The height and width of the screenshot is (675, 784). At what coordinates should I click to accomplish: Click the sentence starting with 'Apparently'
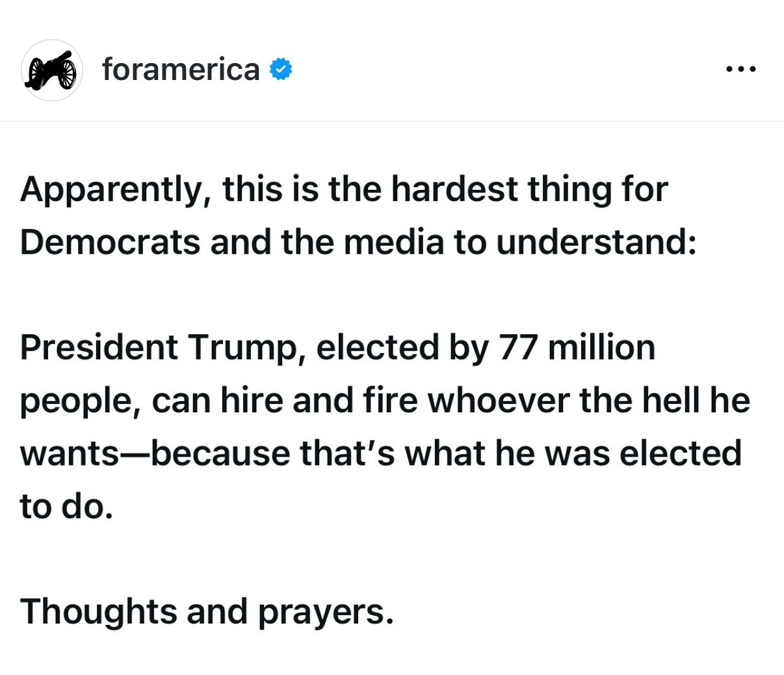click(x=345, y=189)
